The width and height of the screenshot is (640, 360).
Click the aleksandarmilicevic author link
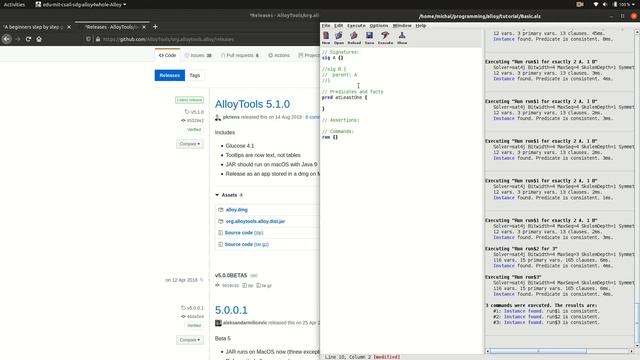[x=245, y=322]
